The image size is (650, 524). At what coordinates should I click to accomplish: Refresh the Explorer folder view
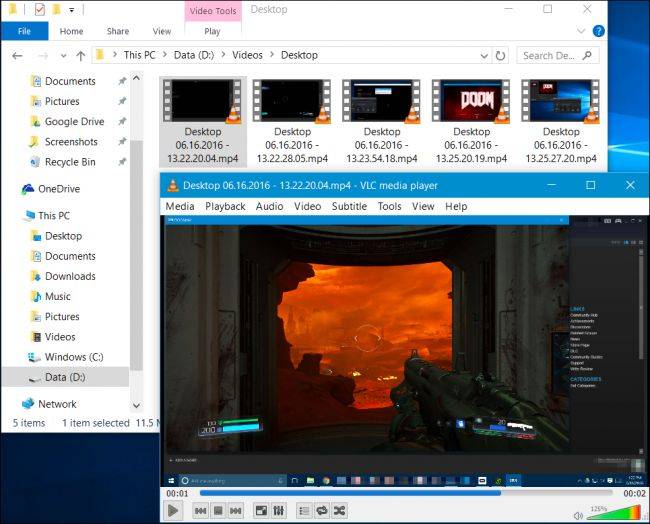coord(500,56)
